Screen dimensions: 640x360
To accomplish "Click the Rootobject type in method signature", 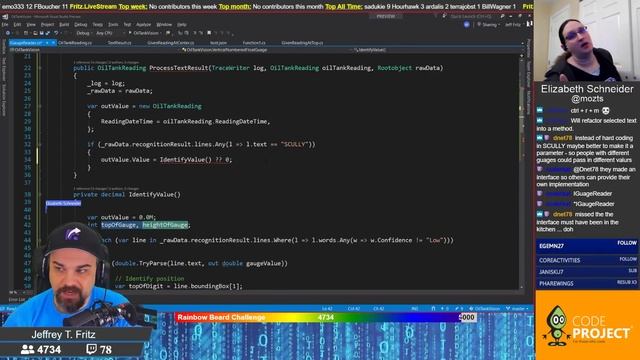I will (394, 68).
